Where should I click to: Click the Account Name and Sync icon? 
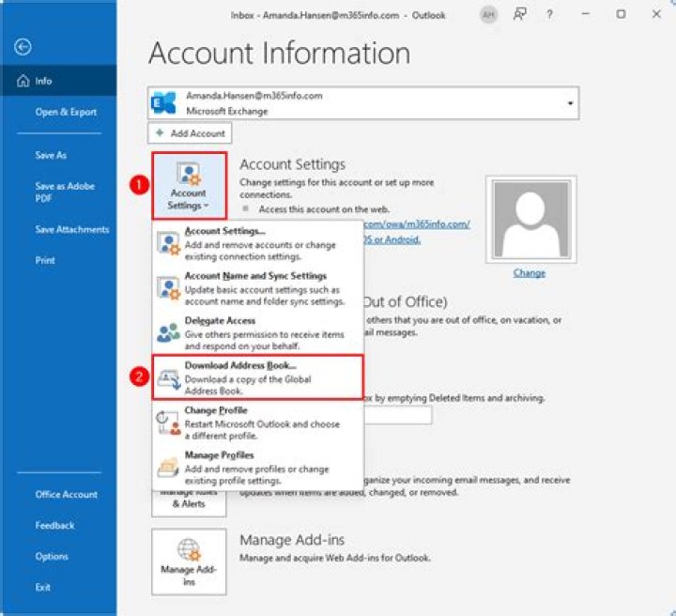tap(168, 289)
